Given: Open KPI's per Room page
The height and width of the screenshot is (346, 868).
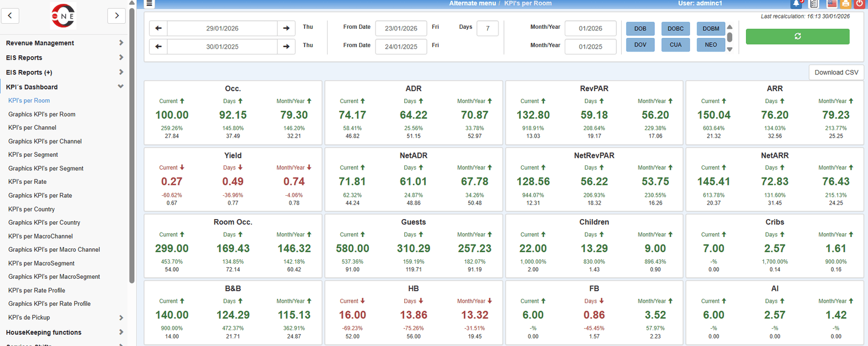Looking at the screenshot, I should pos(29,101).
